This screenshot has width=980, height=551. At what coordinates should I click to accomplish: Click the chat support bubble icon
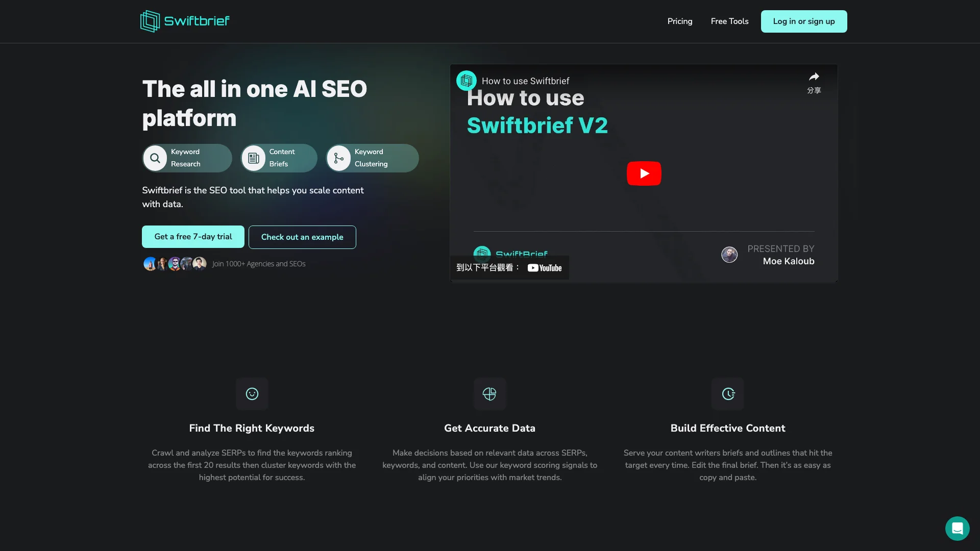pyautogui.click(x=957, y=527)
